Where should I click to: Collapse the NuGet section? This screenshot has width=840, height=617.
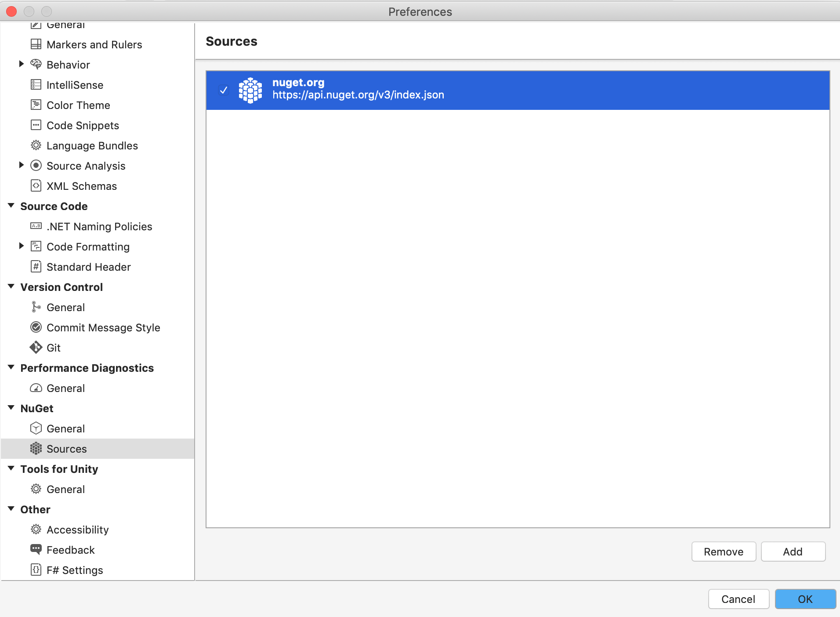[11, 408]
